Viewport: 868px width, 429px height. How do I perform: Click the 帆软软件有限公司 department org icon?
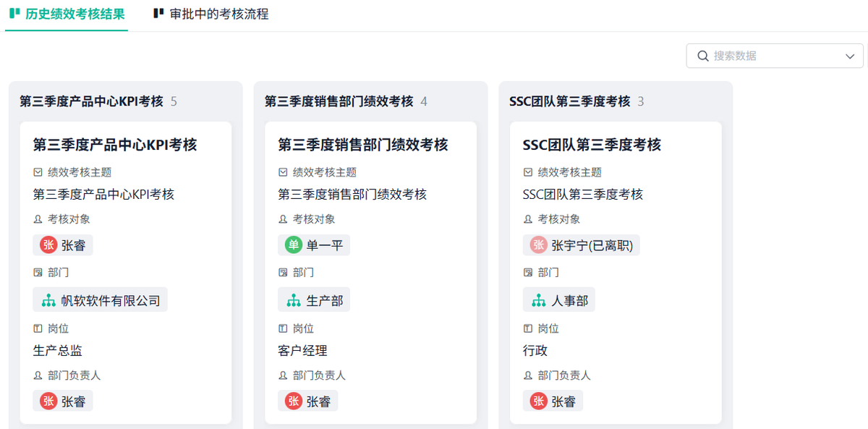point(48,300)
